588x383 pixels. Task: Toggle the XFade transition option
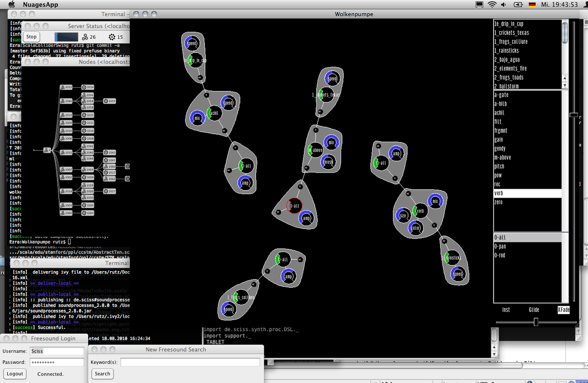tap(563, 310)
